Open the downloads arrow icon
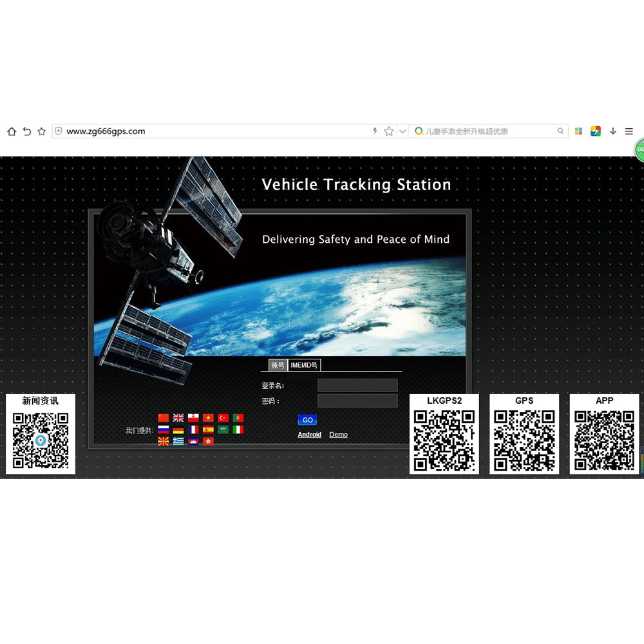The width and height of the screenshot is (644, 644). (613, 131)
